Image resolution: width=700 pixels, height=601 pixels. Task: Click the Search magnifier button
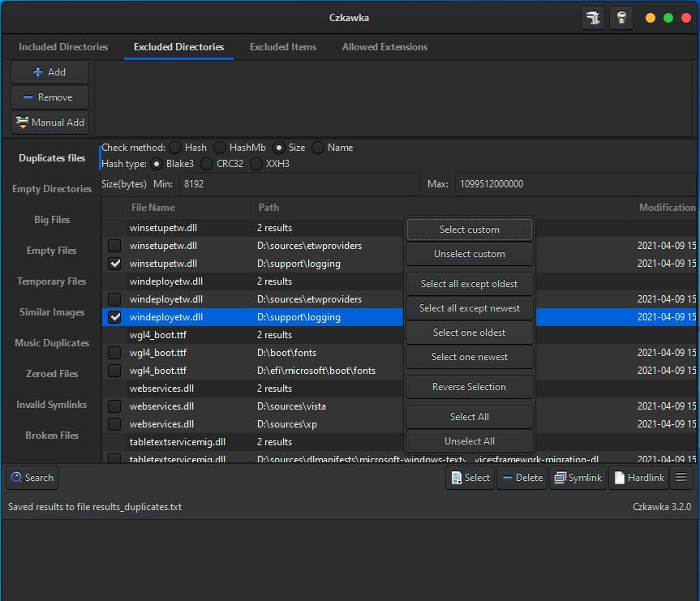tap(32, 478)
